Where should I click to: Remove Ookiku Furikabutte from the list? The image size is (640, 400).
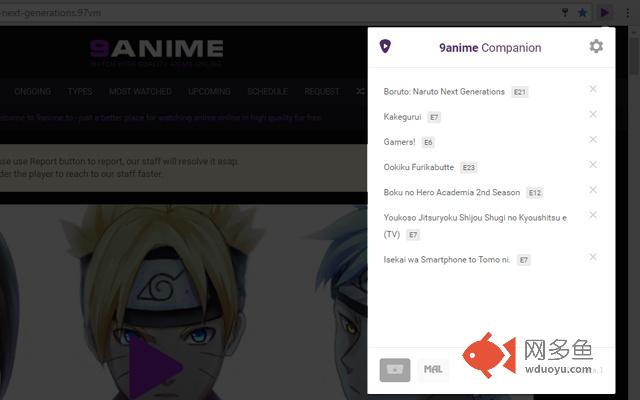click(x=593, y=164)
